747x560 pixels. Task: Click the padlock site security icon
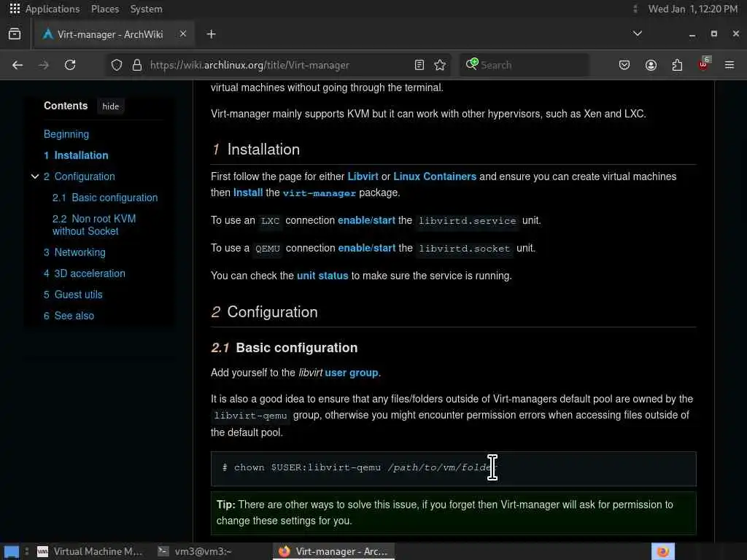[137, 65]
